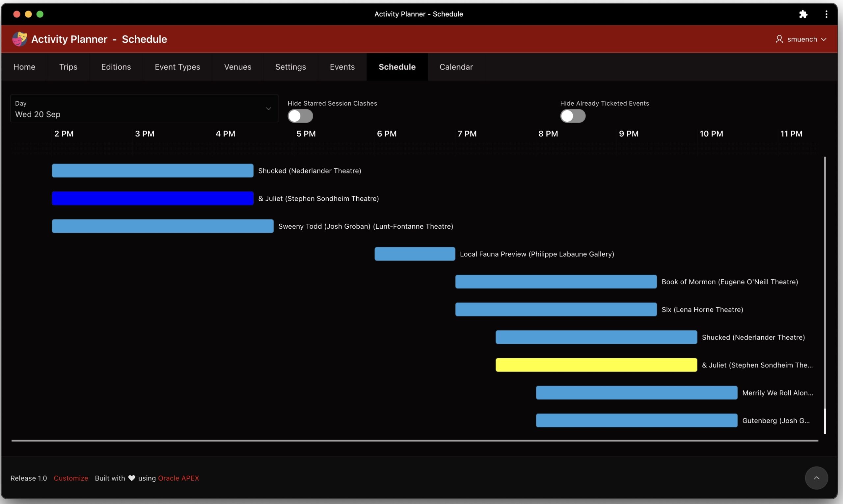Open the browser extensions puzzle icon
The height and width of the screenshot is (504, 843).
coord(803,14)
